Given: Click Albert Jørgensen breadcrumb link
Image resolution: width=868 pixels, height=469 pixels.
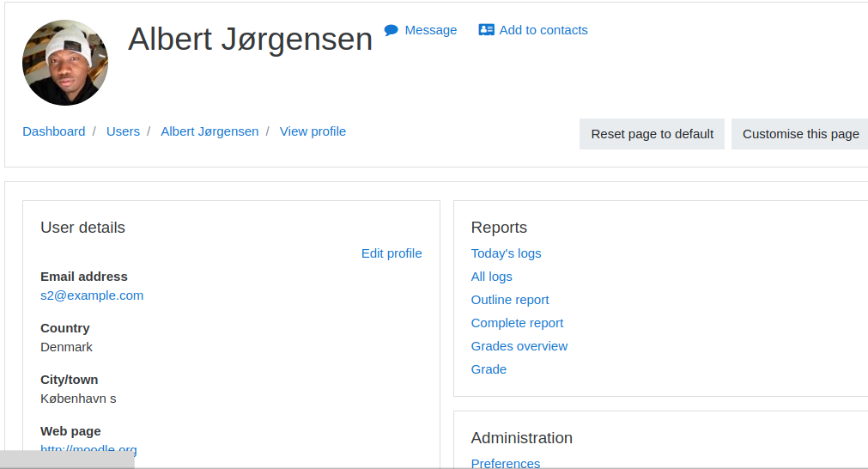Looking at the screenshot, I should point(209,131).
